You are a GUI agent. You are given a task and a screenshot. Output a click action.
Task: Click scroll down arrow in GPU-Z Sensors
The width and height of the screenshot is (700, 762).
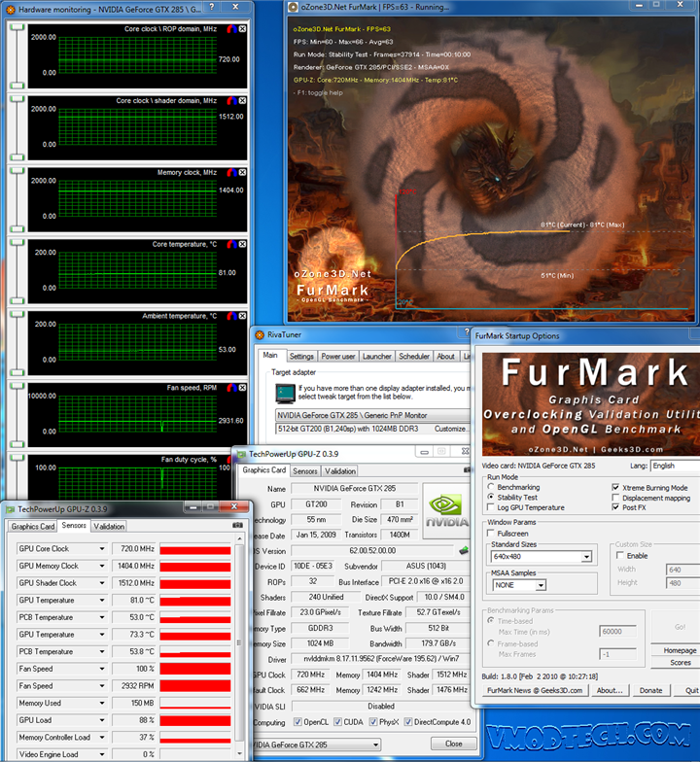coord(239,754)
